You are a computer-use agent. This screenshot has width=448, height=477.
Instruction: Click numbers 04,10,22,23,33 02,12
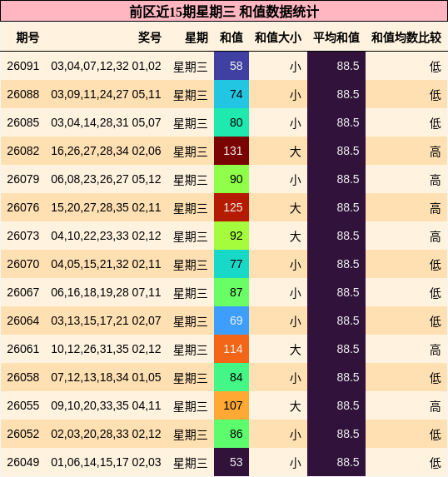point(106,236)
